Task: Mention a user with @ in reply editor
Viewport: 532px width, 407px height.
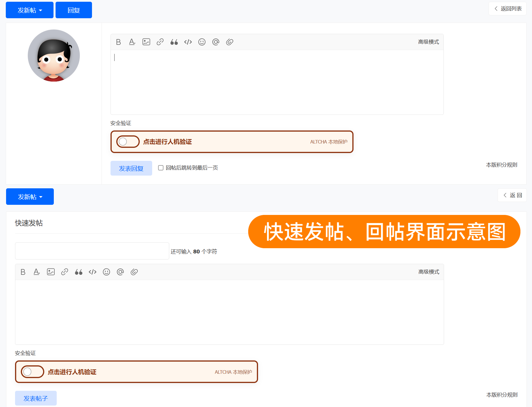Action: (x=216, y=42)
